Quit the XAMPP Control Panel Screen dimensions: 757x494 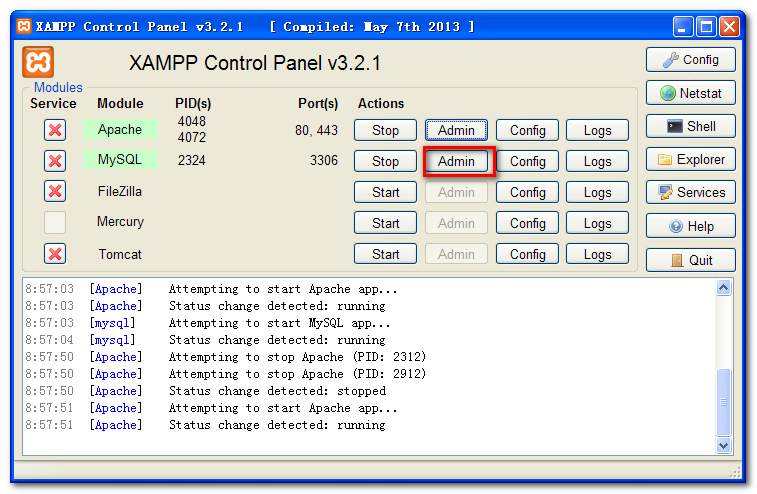pos(690,260)
